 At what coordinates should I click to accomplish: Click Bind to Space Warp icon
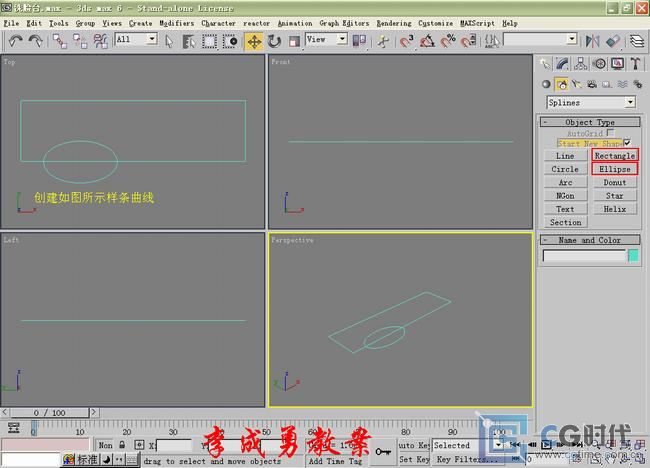coord(100,41)
